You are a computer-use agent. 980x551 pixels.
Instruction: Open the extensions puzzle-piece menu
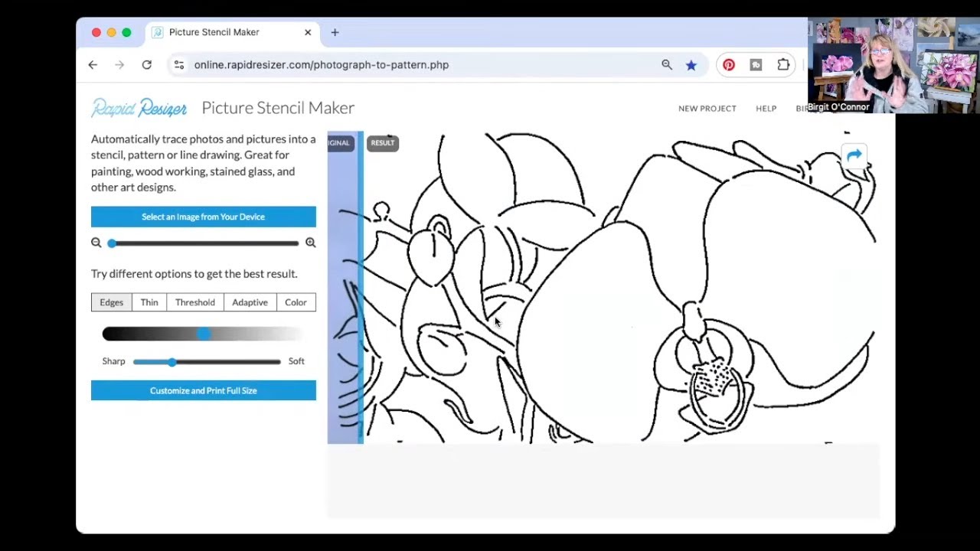[x=783, y=65]
